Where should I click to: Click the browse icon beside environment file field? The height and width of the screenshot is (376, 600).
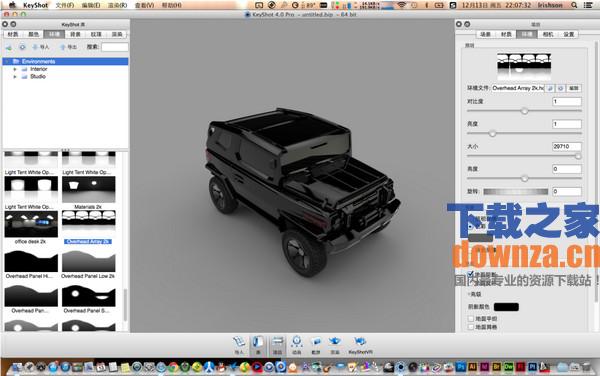tap(550, 88)
